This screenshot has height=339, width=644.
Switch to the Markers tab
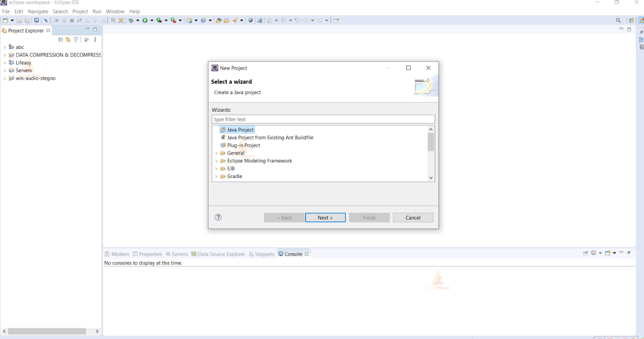pyautogui.click(x=117, y=254)
